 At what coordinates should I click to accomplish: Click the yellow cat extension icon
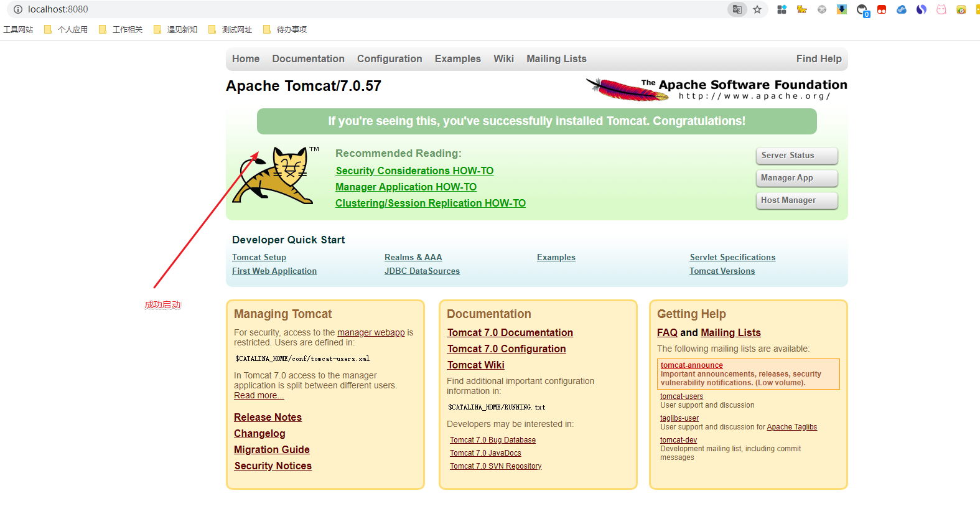click(x=802, y=9)
